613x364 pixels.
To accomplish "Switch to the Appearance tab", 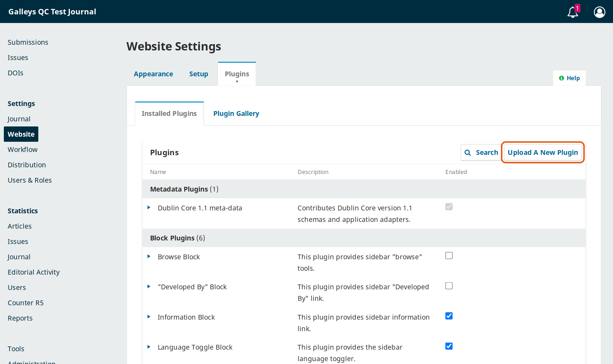I will [153, 74].
